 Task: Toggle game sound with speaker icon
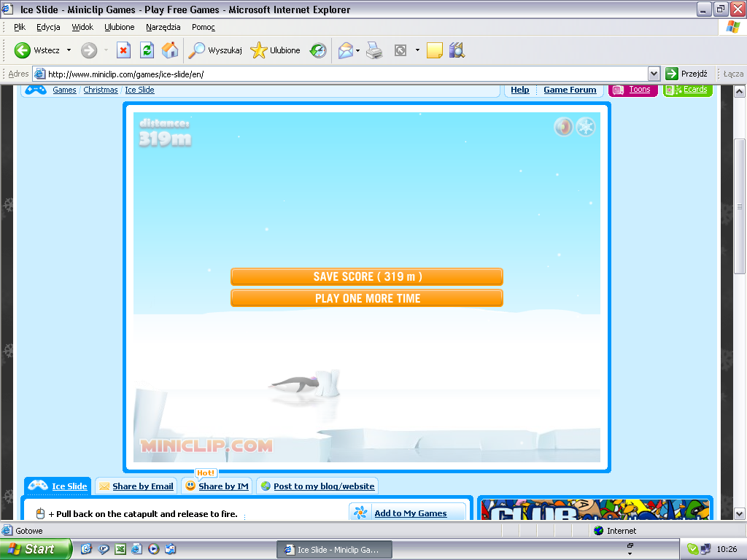click(564, 127)
